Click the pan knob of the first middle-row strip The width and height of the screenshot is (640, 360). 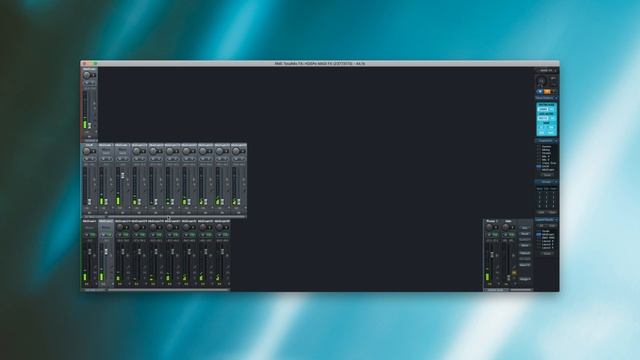[87, 151]
